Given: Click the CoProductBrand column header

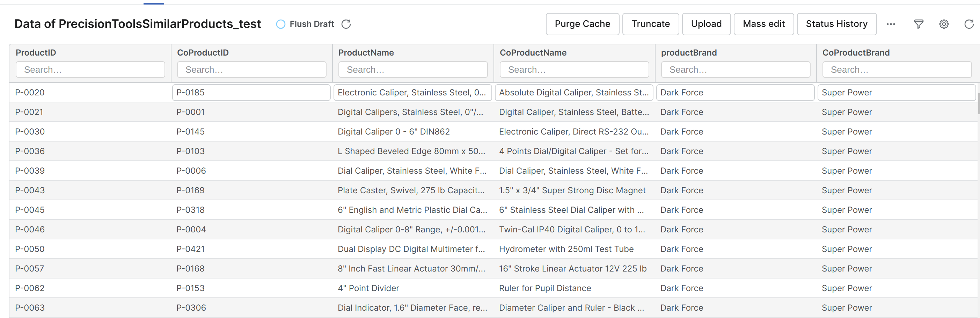Looking at the screenshot, I should tap(856, 52).
